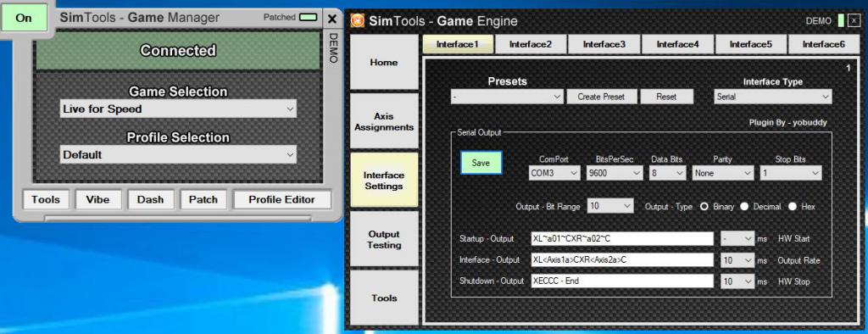
Task: Select the Hex output type radio button
Action: pos(793,207)
